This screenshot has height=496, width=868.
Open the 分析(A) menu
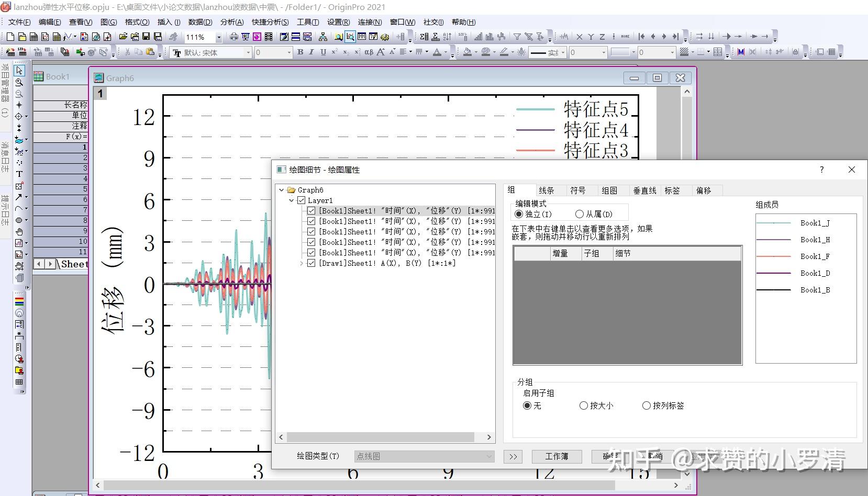pyautogui.click(x=232, y=22)
